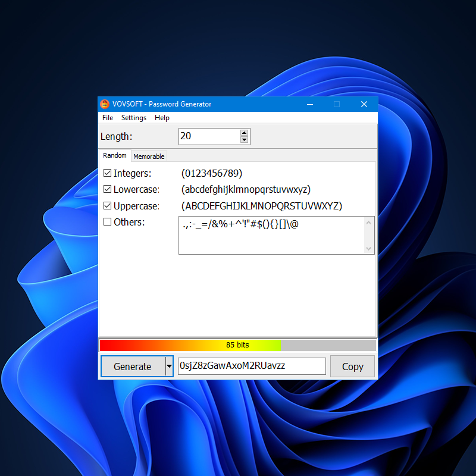Image resolution: width=476 pixels, height=476 pixels.
Task: Click the 85 bits strength bar
Action: click(238, 345)
